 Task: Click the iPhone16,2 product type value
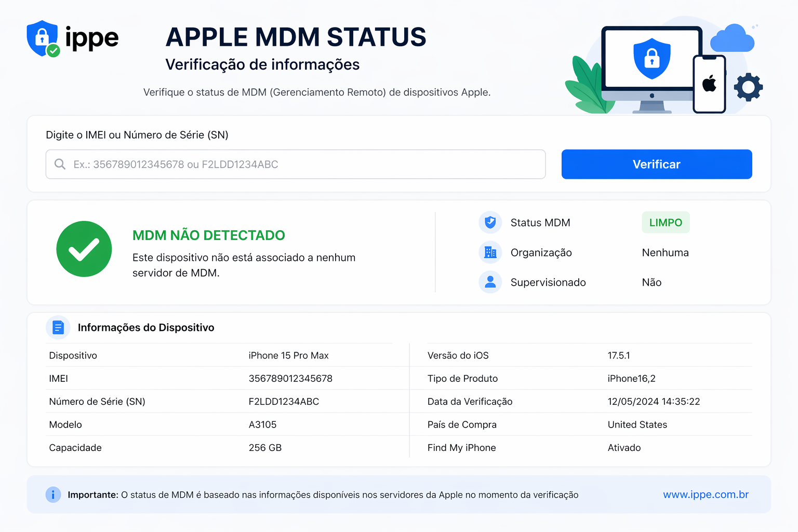pyautogui.click(x=631, y=379)
